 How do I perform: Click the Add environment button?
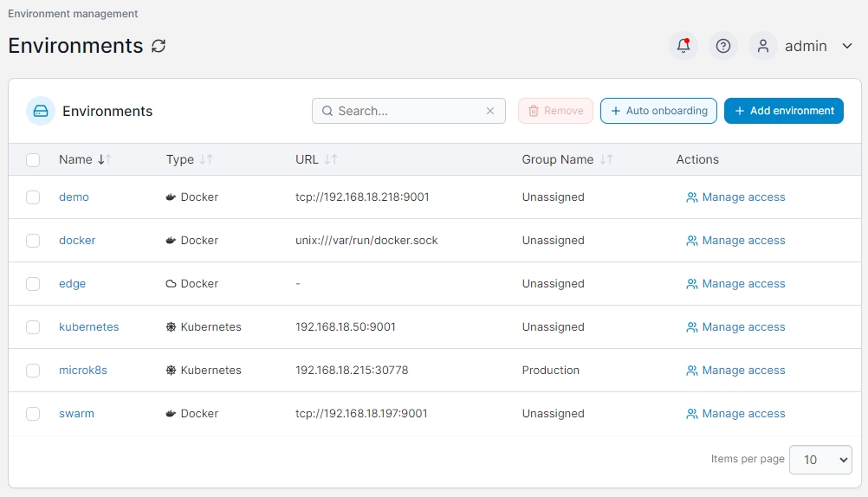pos(783,111)
